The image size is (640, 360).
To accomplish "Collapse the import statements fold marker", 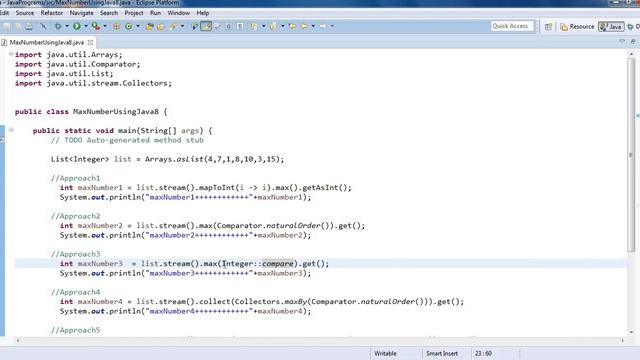I will click(x=11, y=54).
